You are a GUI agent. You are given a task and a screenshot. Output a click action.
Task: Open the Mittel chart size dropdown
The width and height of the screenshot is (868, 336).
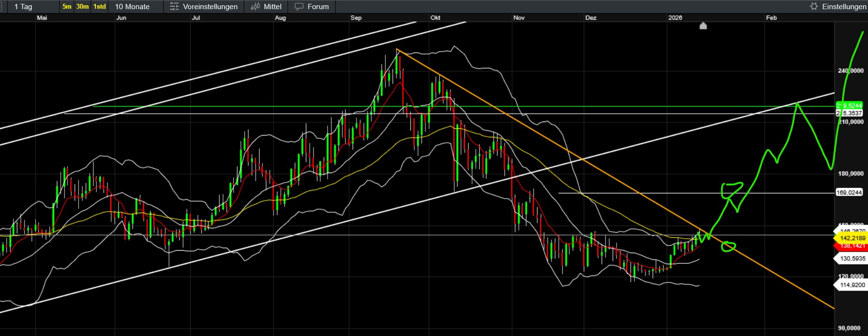(272, 7)
